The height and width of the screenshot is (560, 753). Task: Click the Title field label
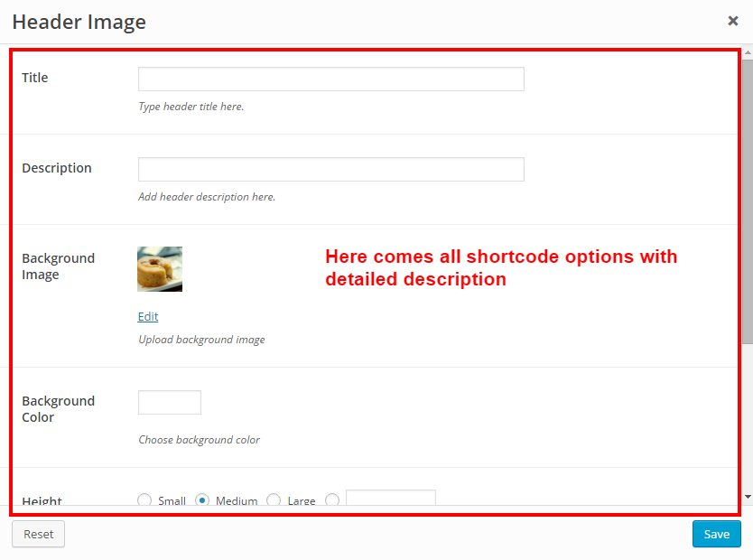pyautogui.click(x=35, y=78)
